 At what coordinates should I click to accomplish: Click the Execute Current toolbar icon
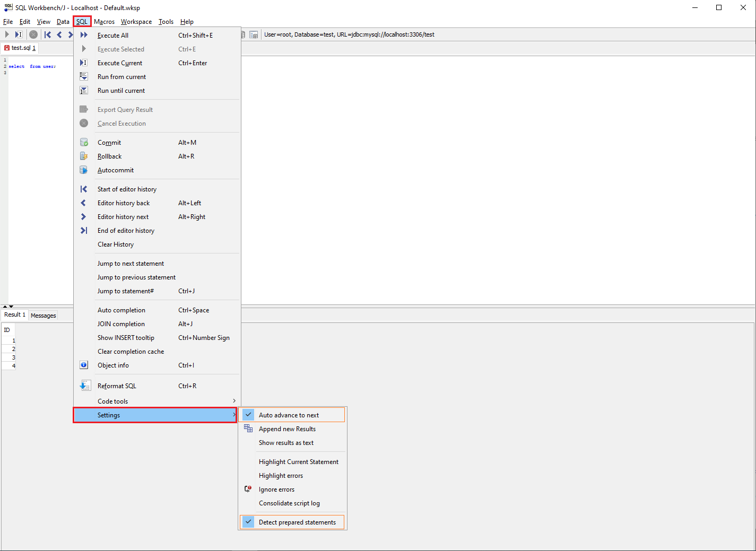click(19, 34)
